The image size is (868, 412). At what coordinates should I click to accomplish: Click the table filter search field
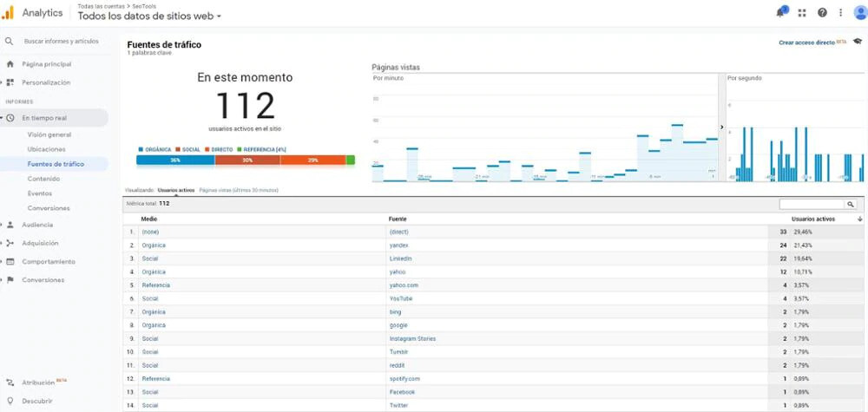coord(812,205)
